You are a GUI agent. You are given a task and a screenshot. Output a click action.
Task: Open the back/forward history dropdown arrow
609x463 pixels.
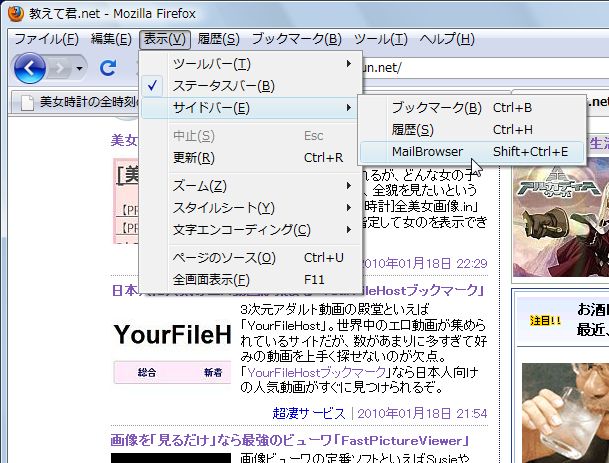click(x=79, y=69)
